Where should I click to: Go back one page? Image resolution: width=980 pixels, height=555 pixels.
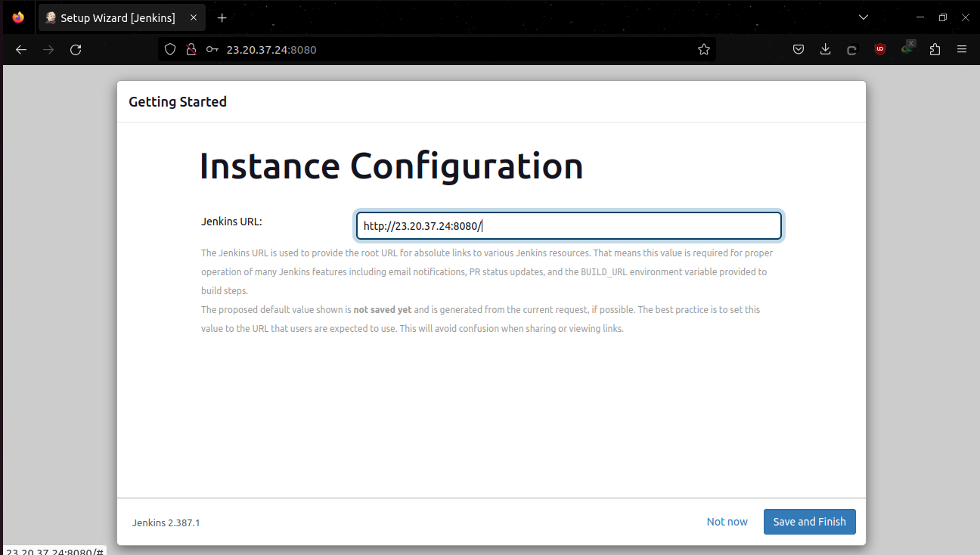coord(21,49)
